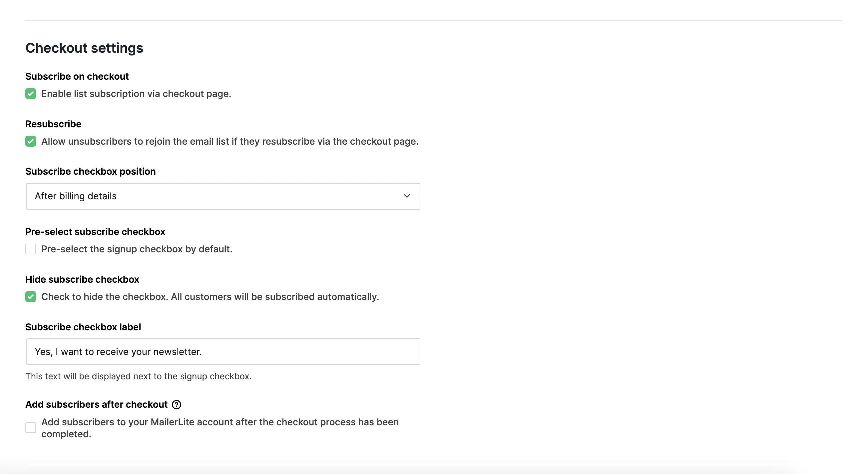868x474 pixels.
Task: Click the 'Subscribe checkbox label' field title
Action: click(83, 327)
